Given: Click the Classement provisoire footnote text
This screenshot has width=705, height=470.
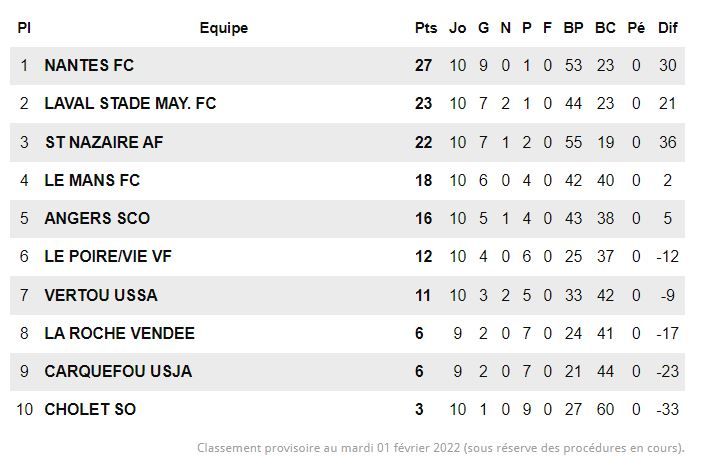Looking at the screenshot, I should (x=441, y=447).
